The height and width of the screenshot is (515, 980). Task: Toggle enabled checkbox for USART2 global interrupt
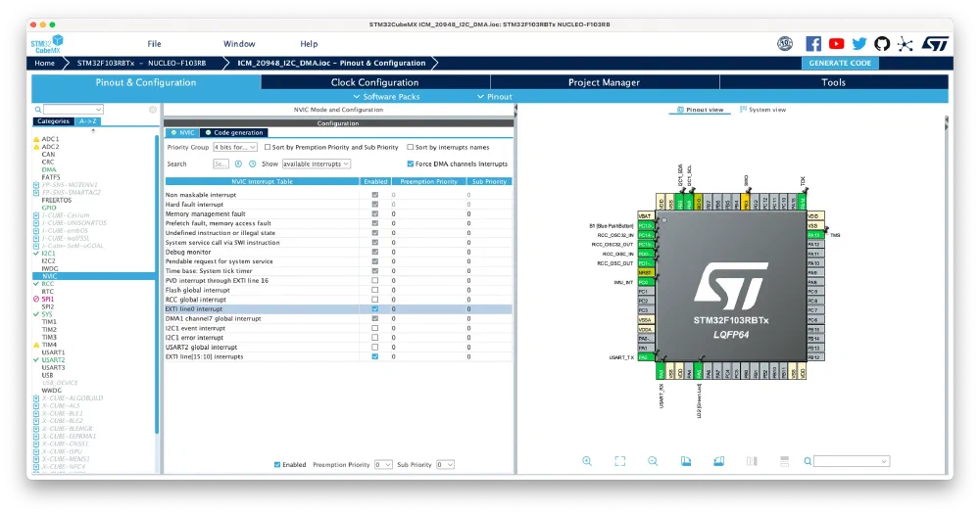[x=374, y=348]
